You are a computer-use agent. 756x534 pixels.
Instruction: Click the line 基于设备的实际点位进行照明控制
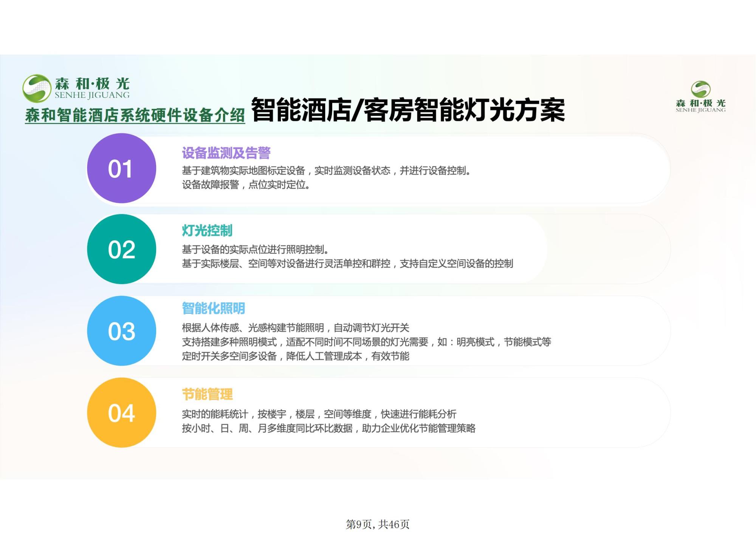[256, 250]
